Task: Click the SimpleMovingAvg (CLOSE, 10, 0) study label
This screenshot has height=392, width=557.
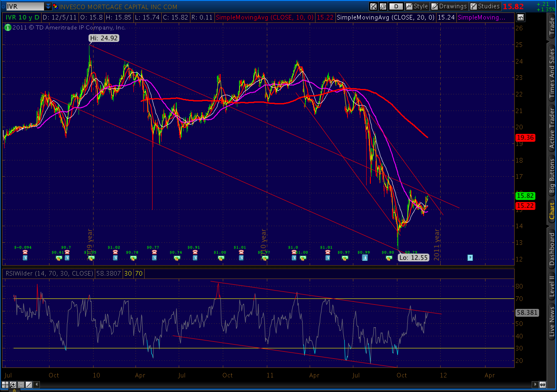Action: [265, 17]
